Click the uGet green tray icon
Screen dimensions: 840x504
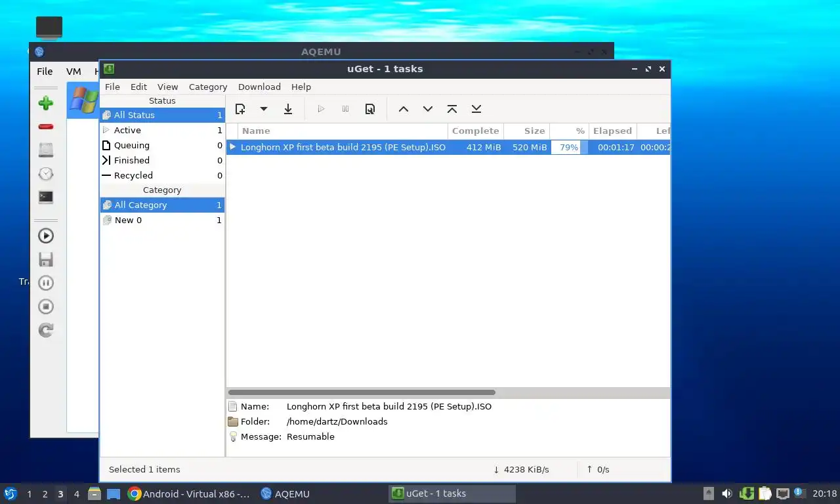746,493
